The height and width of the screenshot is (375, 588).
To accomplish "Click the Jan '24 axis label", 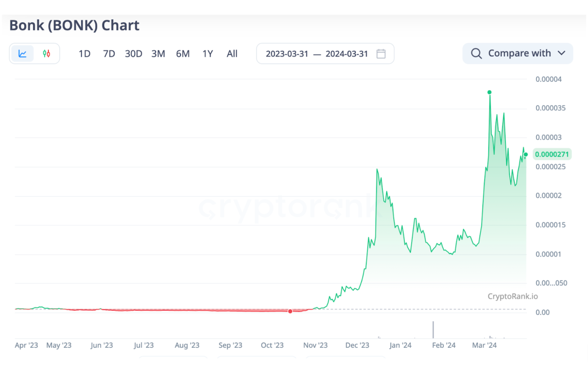I will (401, 345).
